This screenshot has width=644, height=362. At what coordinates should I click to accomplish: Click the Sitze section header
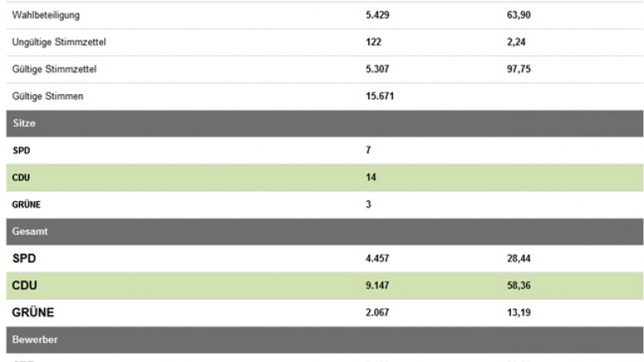click(324, 124)
